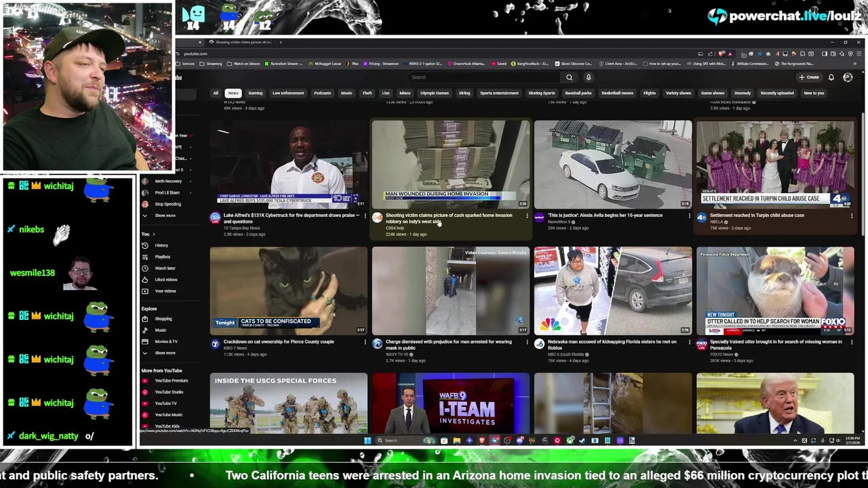Open the Tesla Cybertruck fire chief thumbnail
Screen dimensions: 868x488
click(288, 164)
